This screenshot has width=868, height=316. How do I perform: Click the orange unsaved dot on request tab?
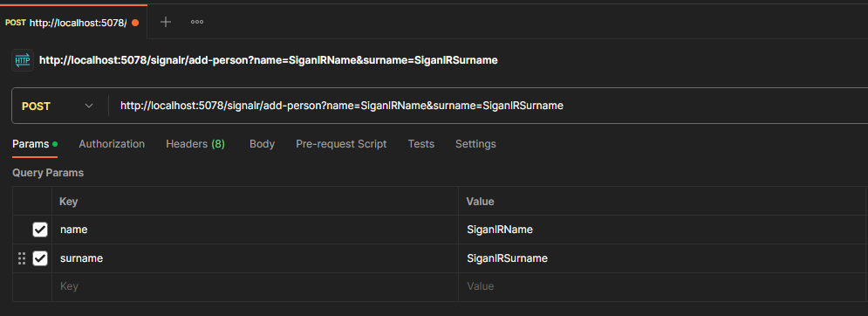(x=135, y=23)
